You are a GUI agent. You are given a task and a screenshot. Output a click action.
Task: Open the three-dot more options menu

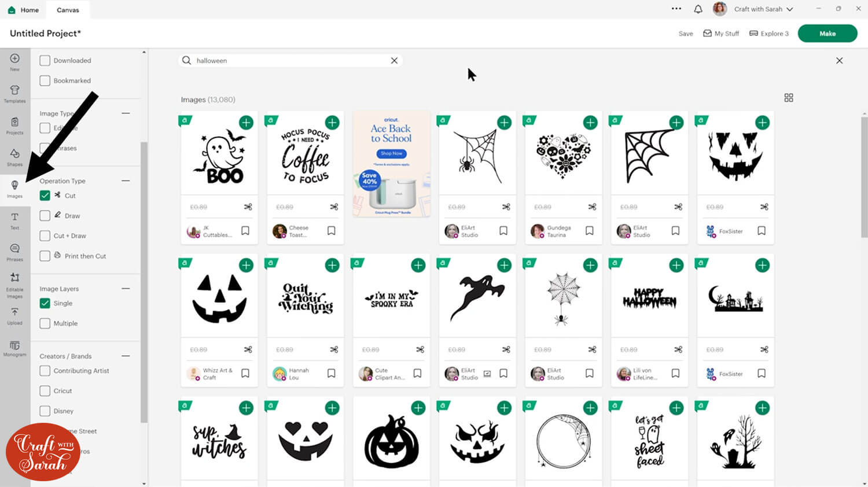coord(676,9)
